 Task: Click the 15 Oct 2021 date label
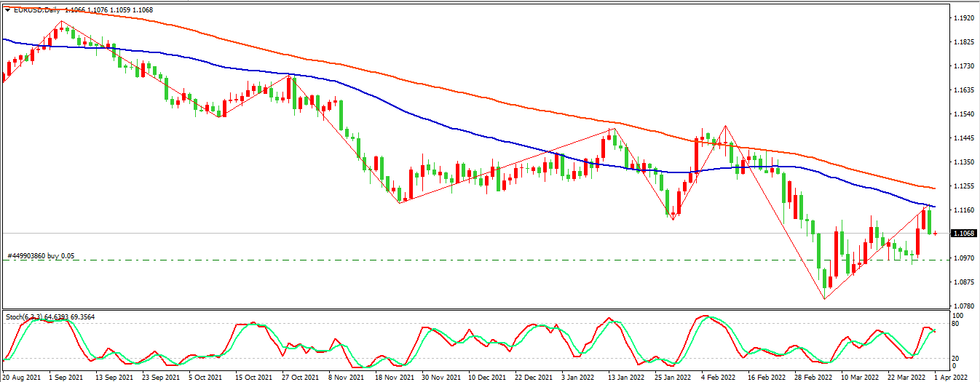pos(252,378)
